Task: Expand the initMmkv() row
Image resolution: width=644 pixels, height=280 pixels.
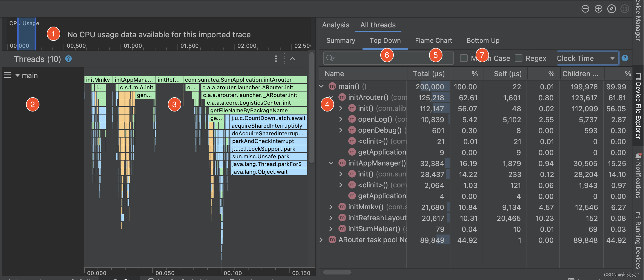Action: tap(331, 207)
